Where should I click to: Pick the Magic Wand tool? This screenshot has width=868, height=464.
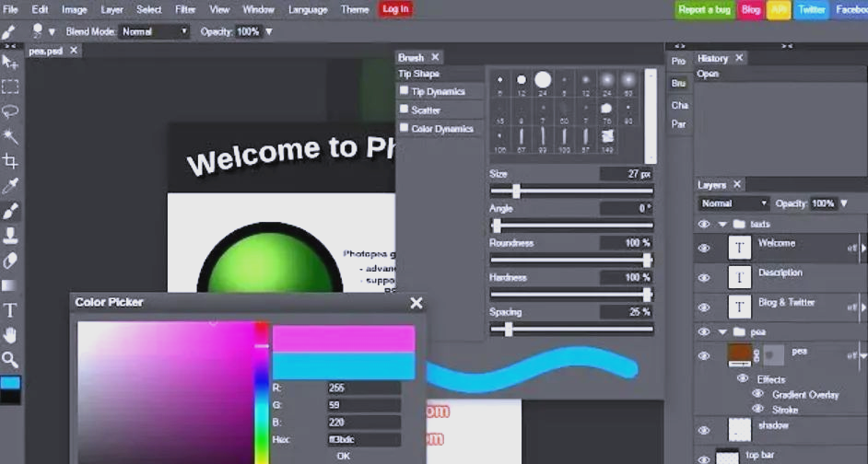[x=10, y=136]
